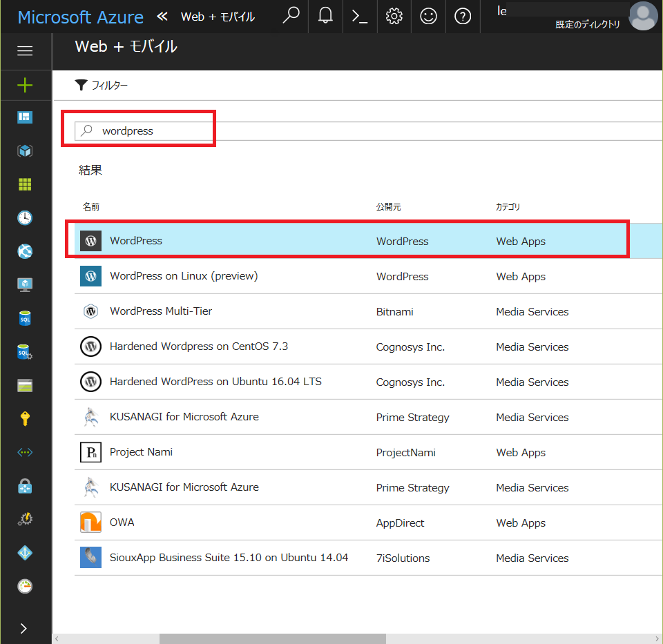Launch Cloud Shell prompt icon
The height and width of the screenshot is (644, 663).
click(x=359, y=17)
